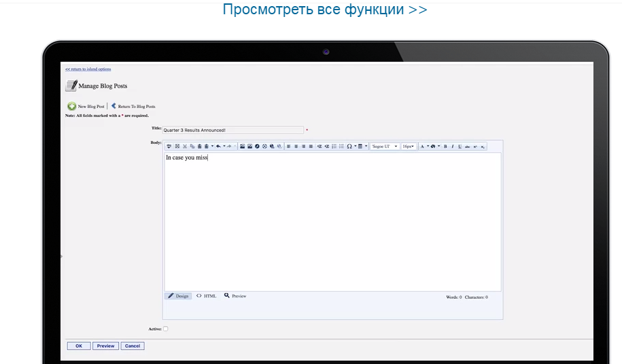Click the align right icon
The height and width of the screenshot is (364, 622).
tap(303, 147)
